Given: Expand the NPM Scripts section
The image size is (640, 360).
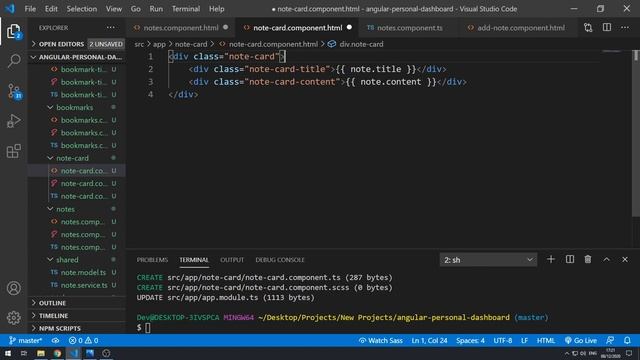Looking at the screenshot, I should [x=77, y=329].
